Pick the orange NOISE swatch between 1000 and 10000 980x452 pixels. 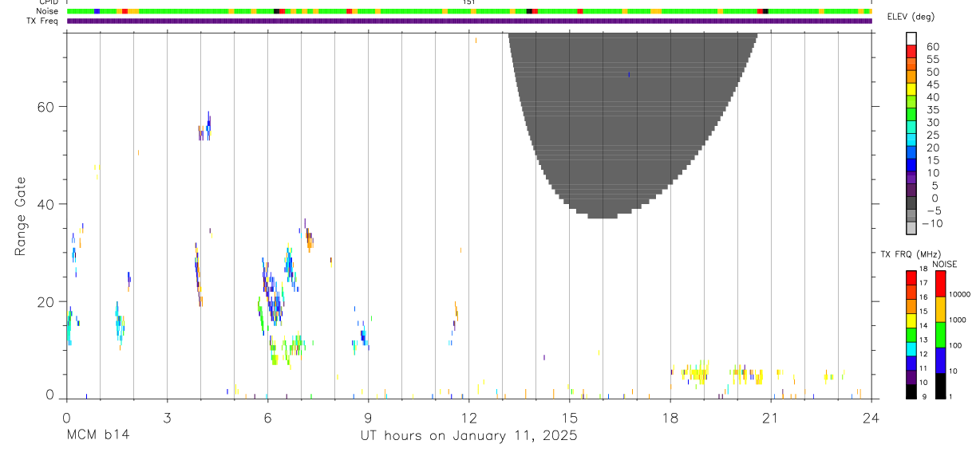[x=941, y=309]
